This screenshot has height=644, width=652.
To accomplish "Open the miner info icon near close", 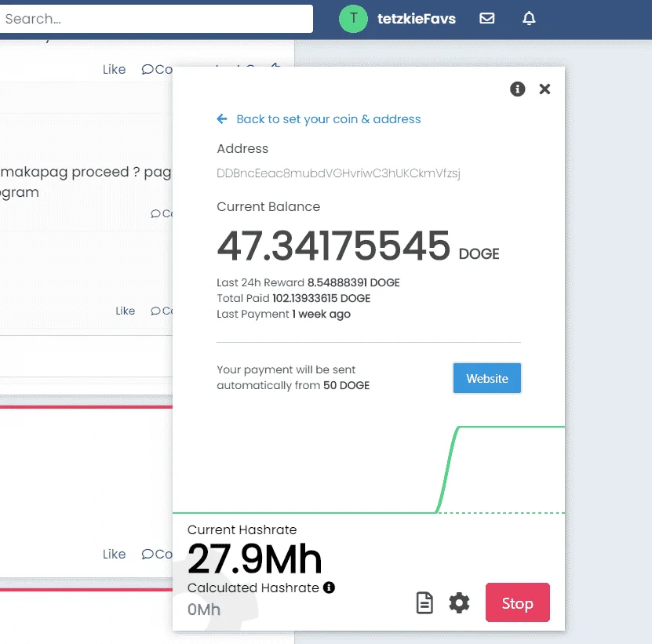I will pyautogui.click(x=517, y=89).
